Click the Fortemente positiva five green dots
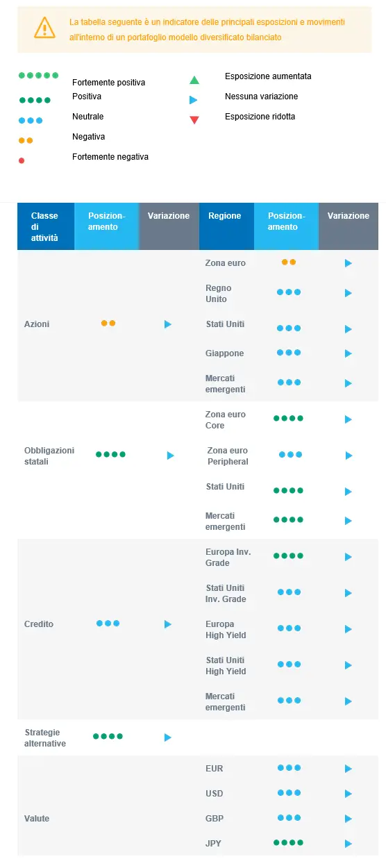Viewport: 386px width, 868px height. click(39, 75)
